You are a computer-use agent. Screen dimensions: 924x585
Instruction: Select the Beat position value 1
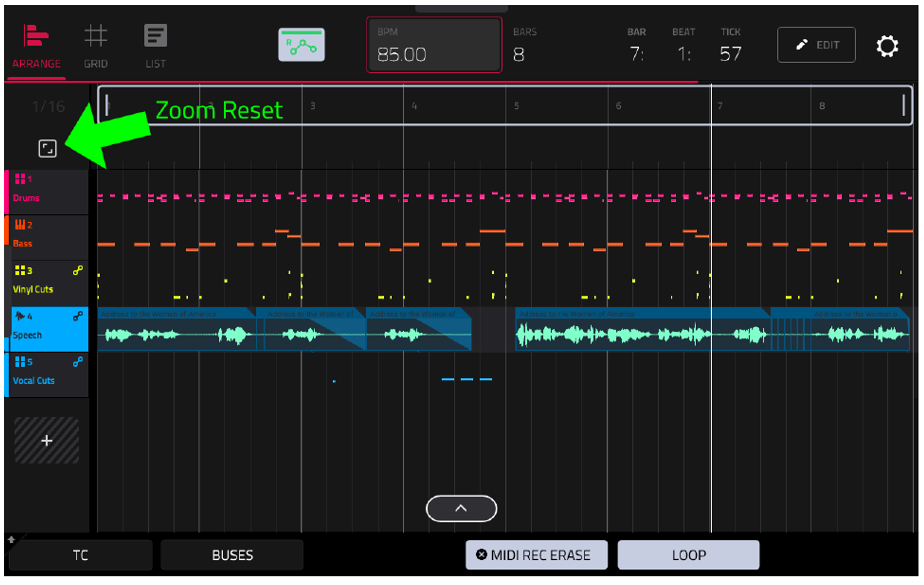click(684, 54)
